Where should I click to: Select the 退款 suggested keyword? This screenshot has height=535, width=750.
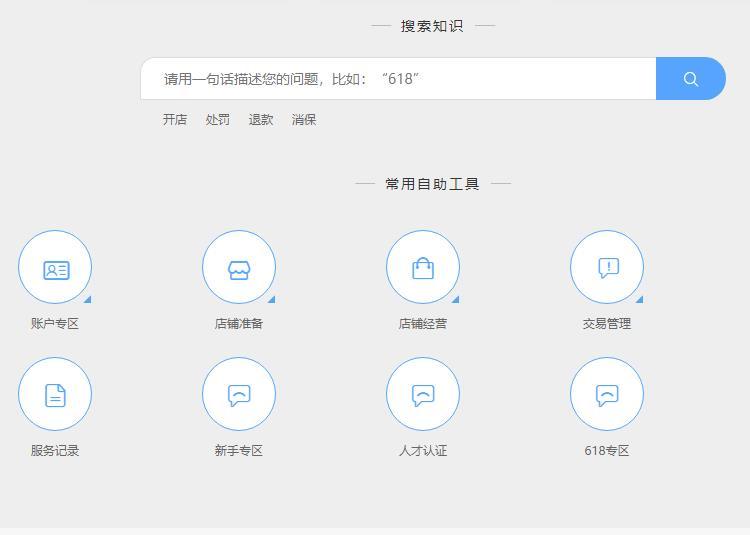click(261, 120)
